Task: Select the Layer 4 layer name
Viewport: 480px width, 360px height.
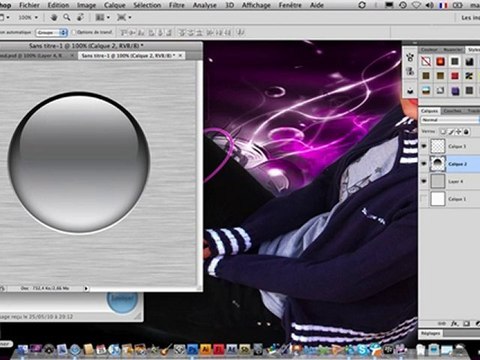Action: click(x=455, y=182)
